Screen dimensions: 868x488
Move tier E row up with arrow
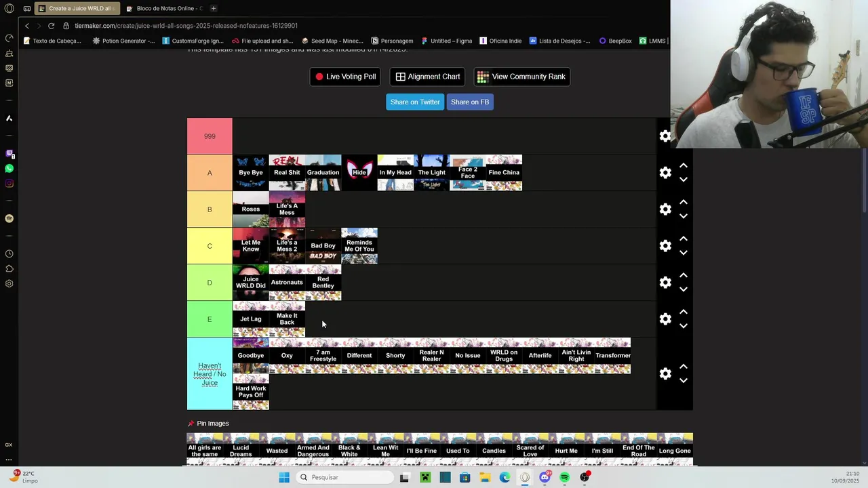click(684, 312)
